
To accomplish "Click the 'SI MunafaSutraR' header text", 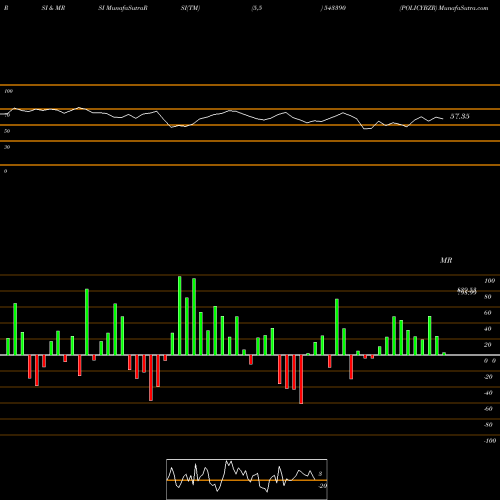I will point(123,8).
